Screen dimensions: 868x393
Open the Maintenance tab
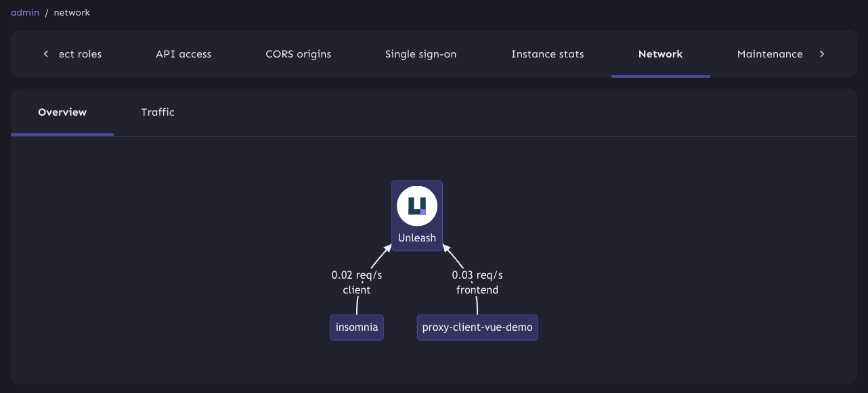[x=770, y=54]
